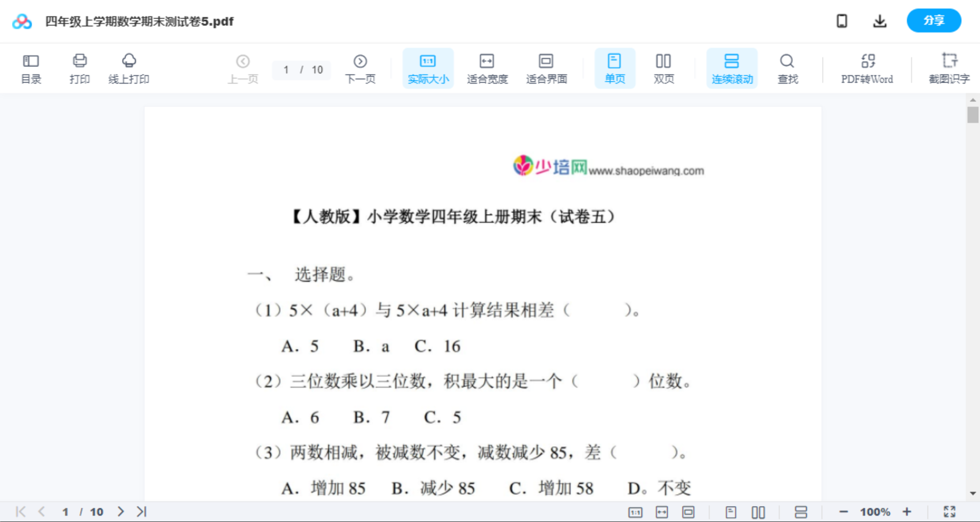Toggle 连续滚动 continuous scrolling off
980x522 pixels.
(731, 68)
